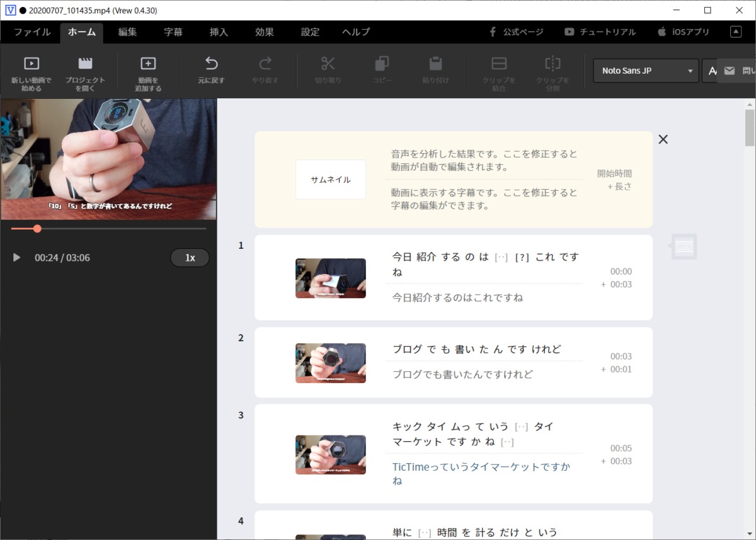Open the Facebook 公式ページ link
Screen dimensions: 756x540
point(516,32)
